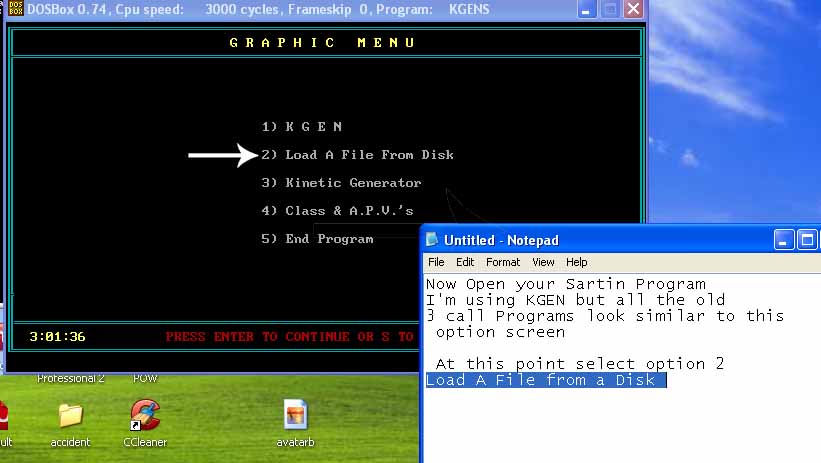Close the DOSBox window
The width and height of the screenshot is (821, 463).
tap(633, 9)
